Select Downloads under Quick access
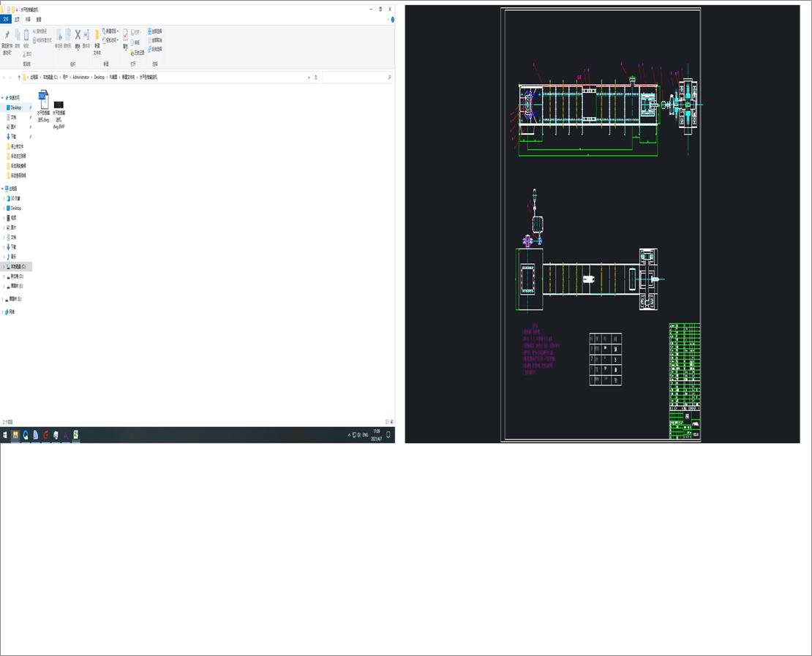 [x=13, y=137]
